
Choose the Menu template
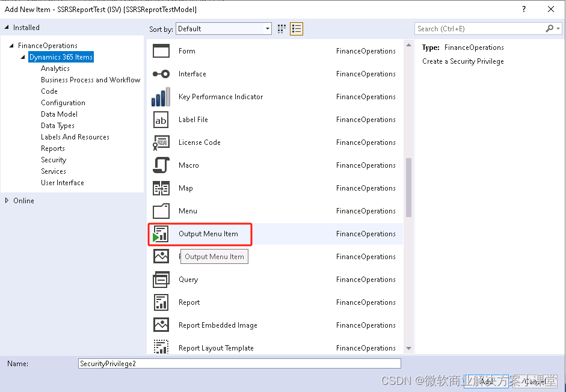(x=275, y=211)
